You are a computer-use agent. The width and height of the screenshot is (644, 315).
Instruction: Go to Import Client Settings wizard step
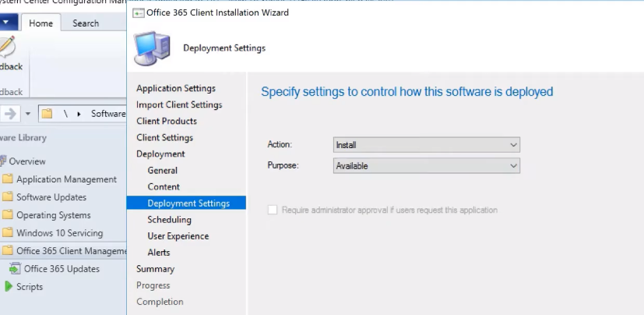179,104
